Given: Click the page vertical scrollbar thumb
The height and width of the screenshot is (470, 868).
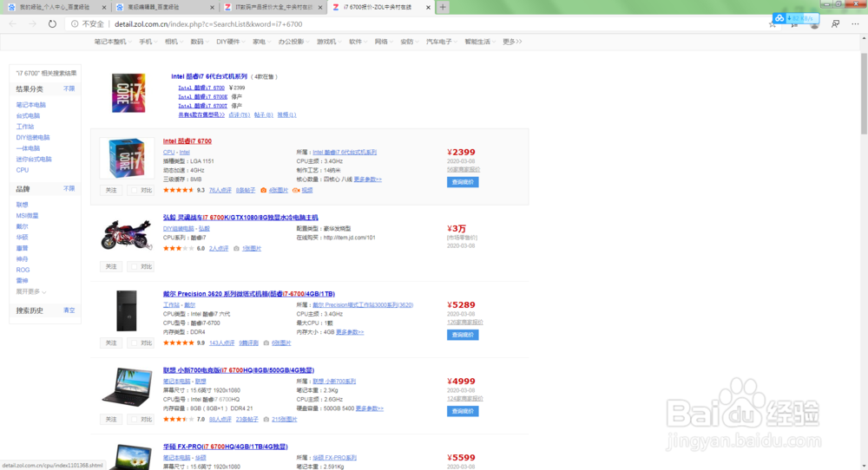Looking at the screenshot, I should coord(864,93).
